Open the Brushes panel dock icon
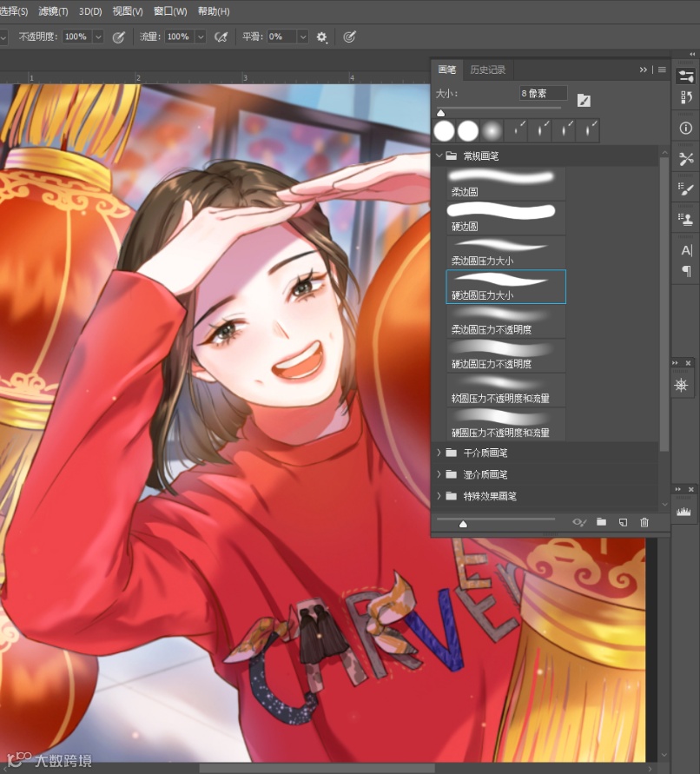700x774 pixels. pyautogui.click(x=686, y=189)
